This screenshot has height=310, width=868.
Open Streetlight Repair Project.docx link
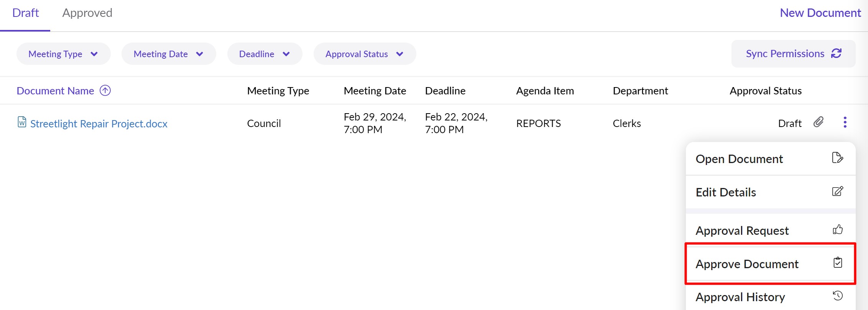pyautogui.click(x=99, y=124)
